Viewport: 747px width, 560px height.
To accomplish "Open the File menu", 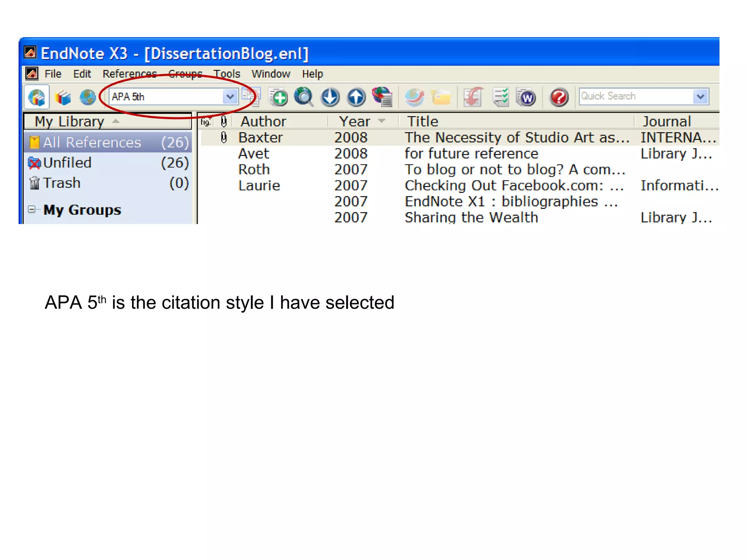I will (53, 74).
